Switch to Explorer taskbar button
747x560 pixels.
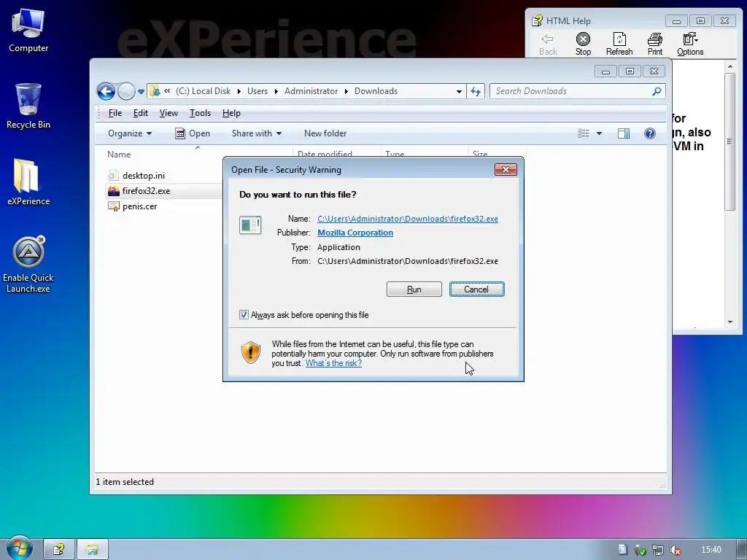93,550
